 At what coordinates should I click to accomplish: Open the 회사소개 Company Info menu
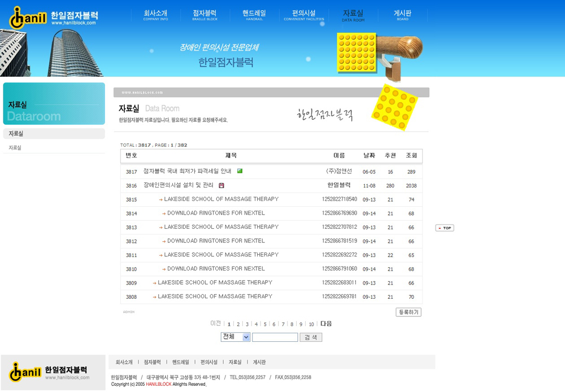point(155,15)
